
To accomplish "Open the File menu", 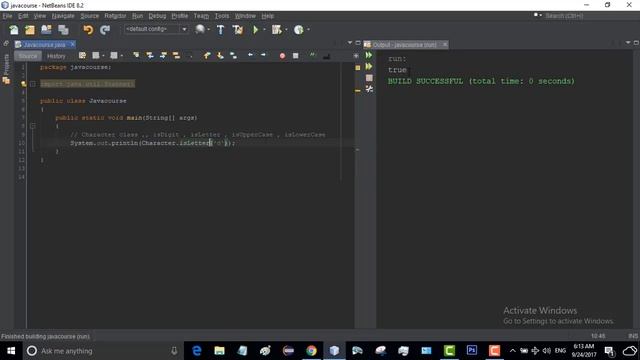I will [x=7, y=16].
